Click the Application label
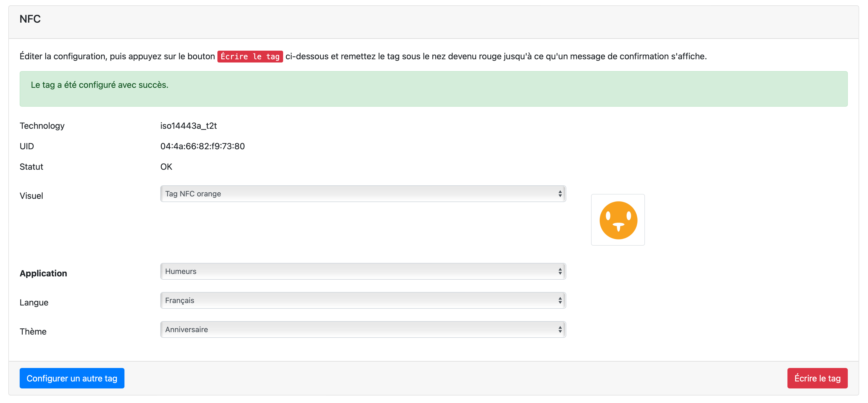Image resolution: width=868 pixels, height=403 pixels. [43, 273]
